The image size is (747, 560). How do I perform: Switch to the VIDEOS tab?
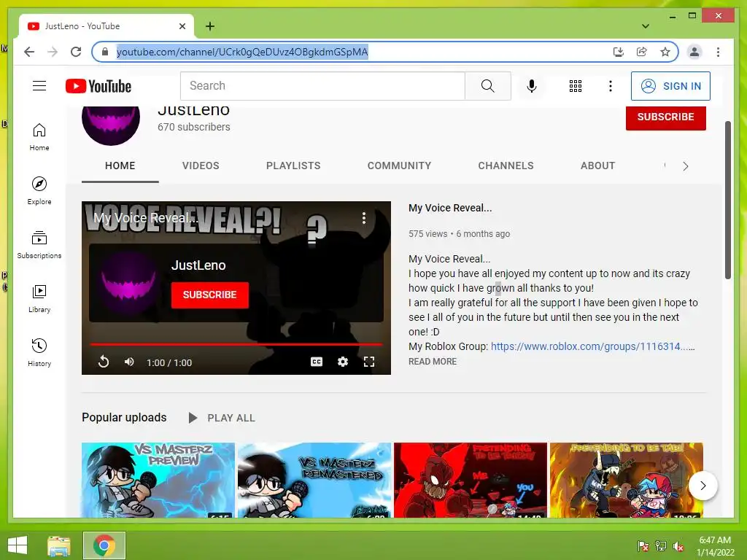click(x=201, y=166)
